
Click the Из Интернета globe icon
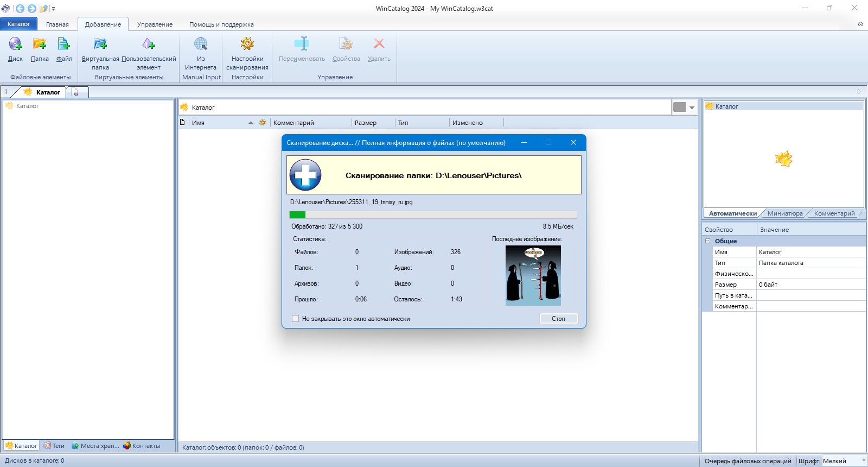(x=201, y=44)
